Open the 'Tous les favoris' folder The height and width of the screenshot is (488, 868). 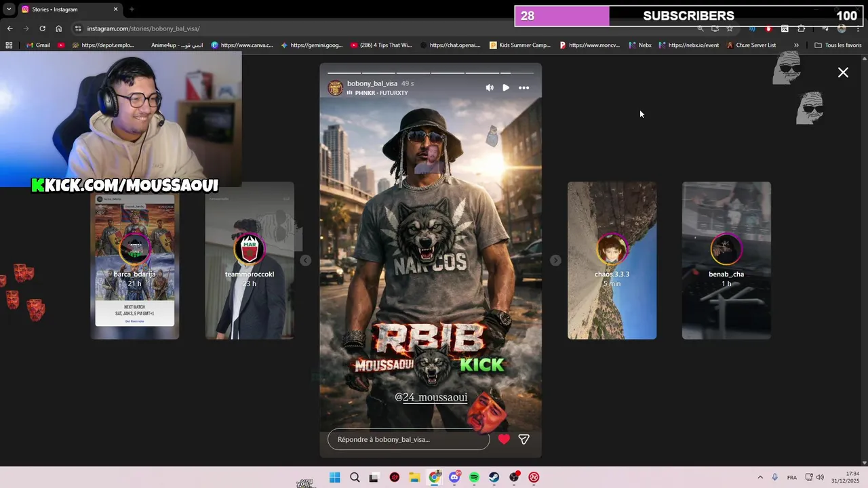[838, 45]
